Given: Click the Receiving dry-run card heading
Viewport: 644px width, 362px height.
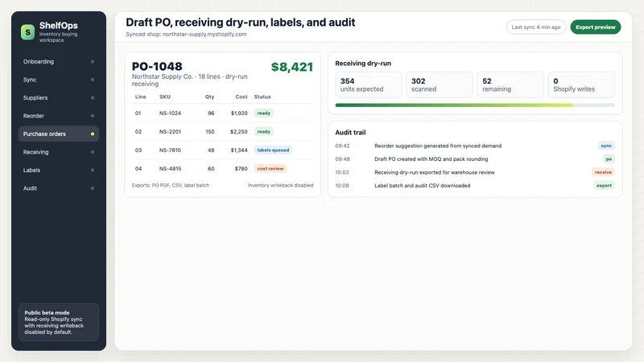Looking at the screenshot, I should (363, 64).
